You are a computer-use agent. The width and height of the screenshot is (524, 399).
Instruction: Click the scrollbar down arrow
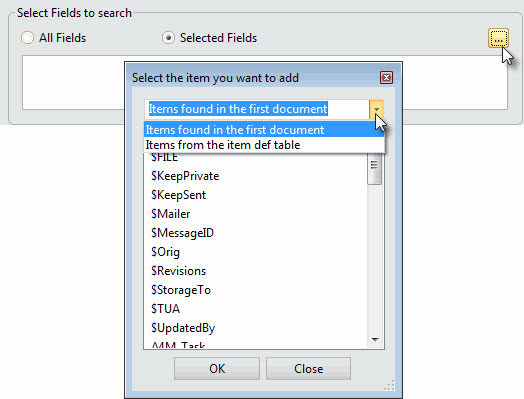click(375, 340)
